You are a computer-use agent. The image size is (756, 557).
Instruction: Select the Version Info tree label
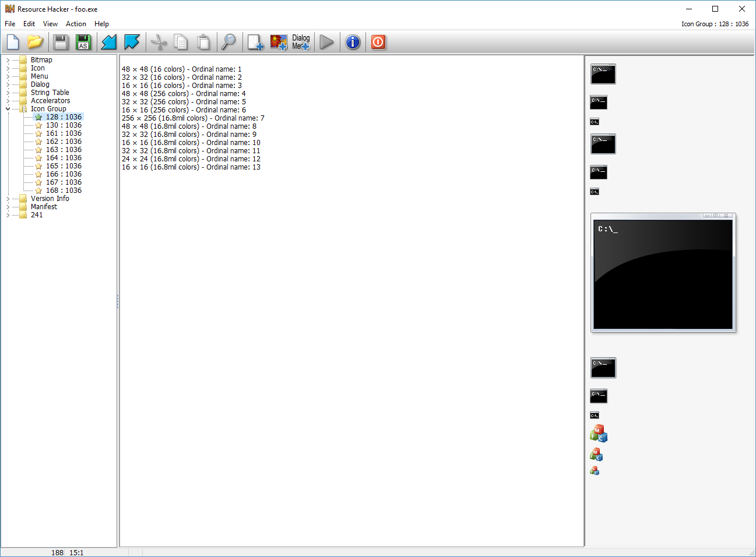[x=50, y=199]
